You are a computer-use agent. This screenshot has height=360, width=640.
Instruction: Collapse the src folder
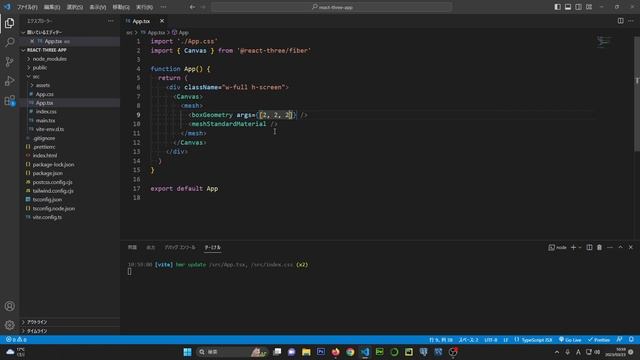tap(36, 77)
